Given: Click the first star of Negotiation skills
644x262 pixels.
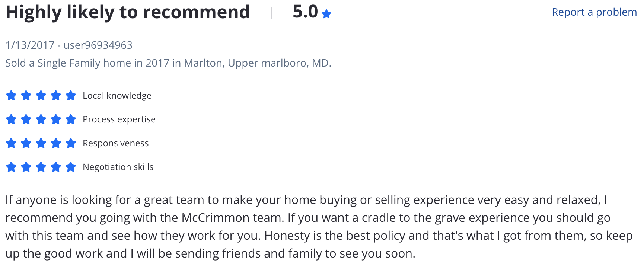Looking at the screenshot, I should [x=11, y=167].
